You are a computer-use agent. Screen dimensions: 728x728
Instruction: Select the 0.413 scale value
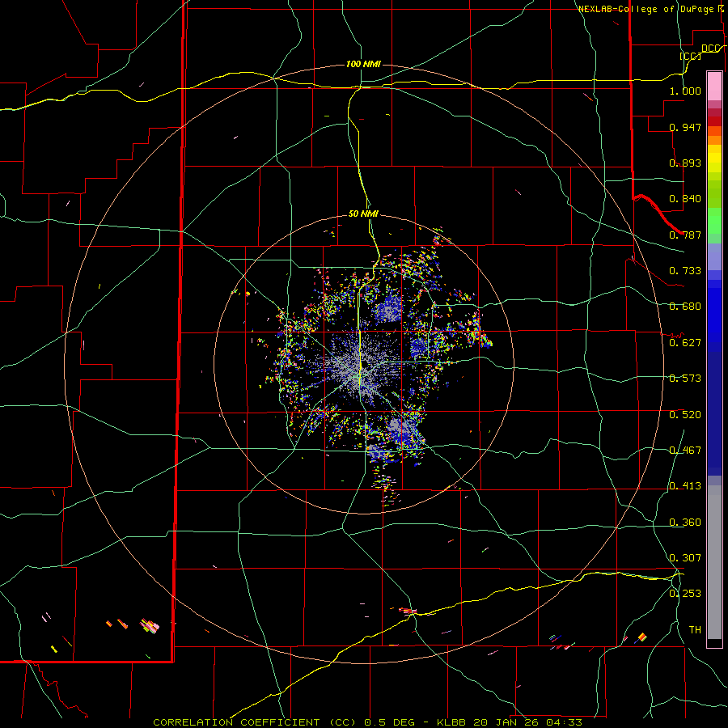(x=685, y=486)
